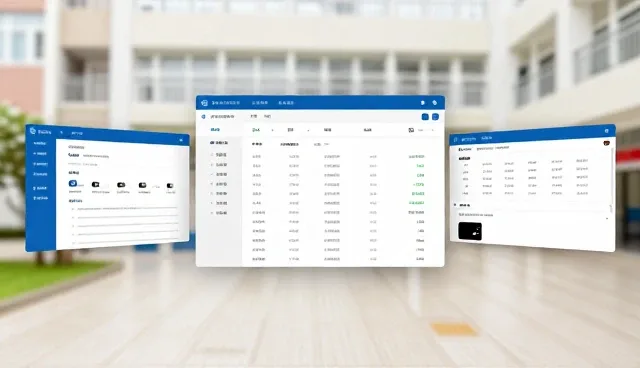Click the blue-highlighted toggle in the left window
The image size is (640, 368).
[x=73, y=183]
